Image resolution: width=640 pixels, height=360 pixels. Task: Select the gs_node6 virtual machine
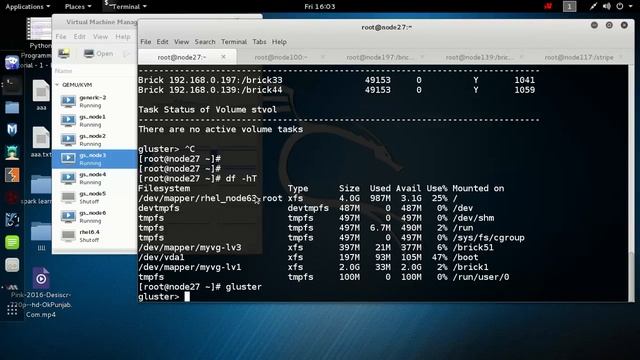[x=95, y=216]
